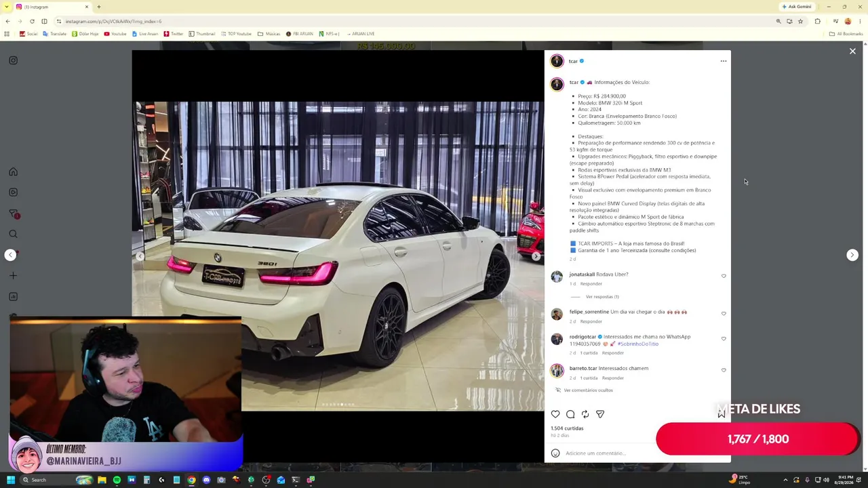
Task: Like the tcar BMW post
Action: pyautogui.click(x=555, y=414)
